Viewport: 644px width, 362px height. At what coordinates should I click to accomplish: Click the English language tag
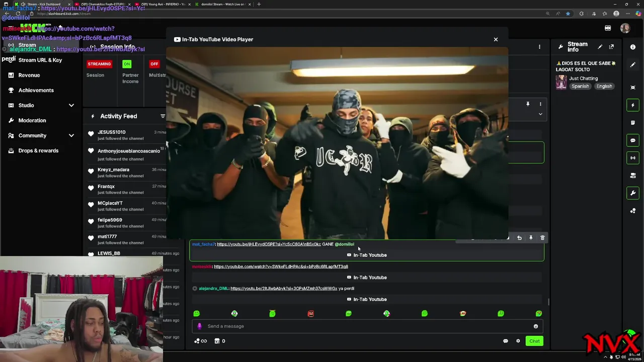click(x=604, y=86)
